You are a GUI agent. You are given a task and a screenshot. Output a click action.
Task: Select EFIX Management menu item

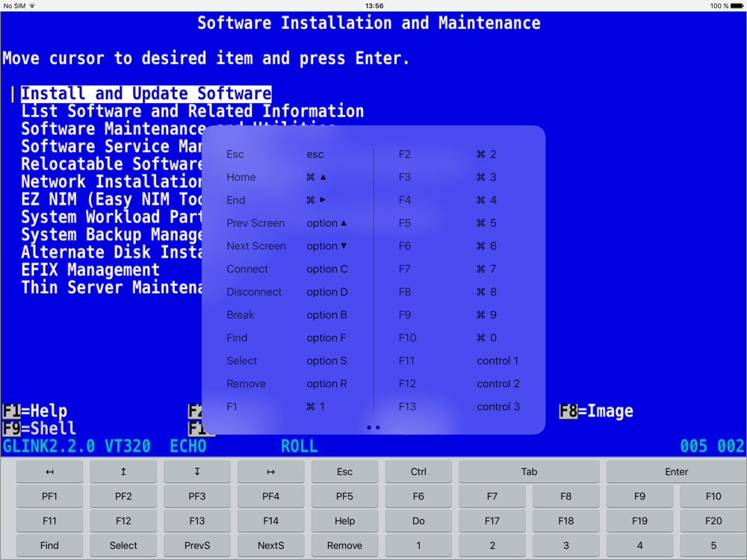click(x=90, y=270)
